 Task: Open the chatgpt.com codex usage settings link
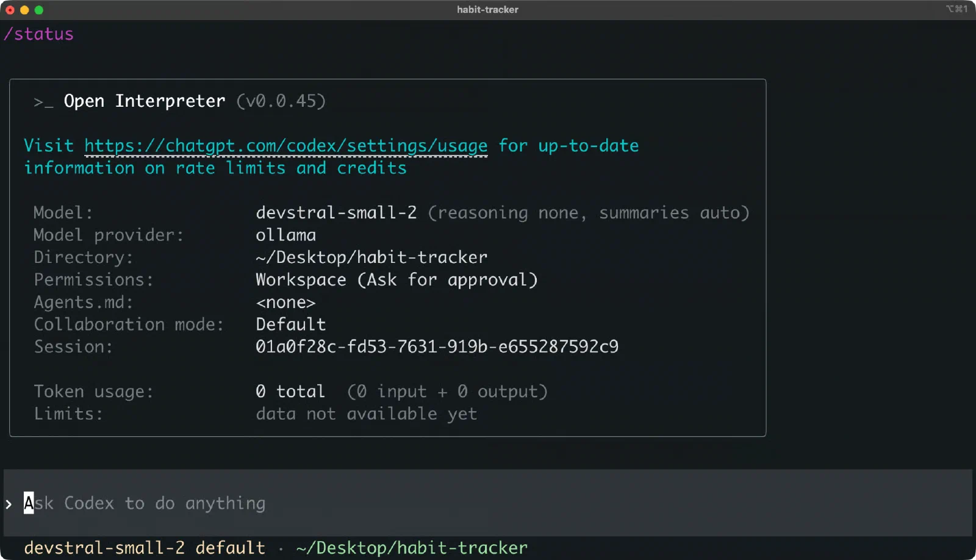point(285,146)
